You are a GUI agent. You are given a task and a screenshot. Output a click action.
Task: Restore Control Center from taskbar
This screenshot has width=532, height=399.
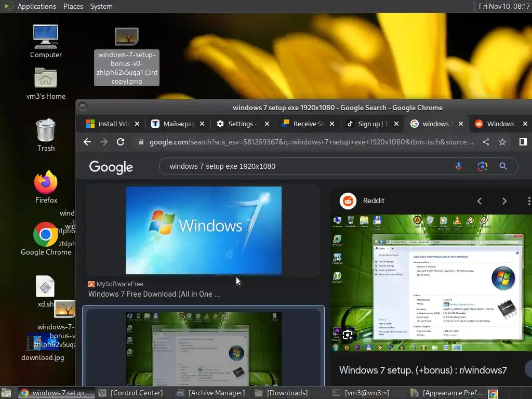131,393
